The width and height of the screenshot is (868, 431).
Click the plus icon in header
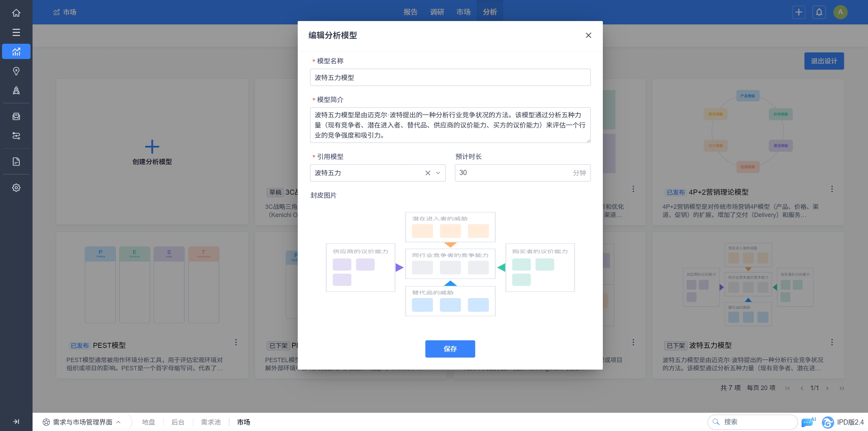(798, 12)
